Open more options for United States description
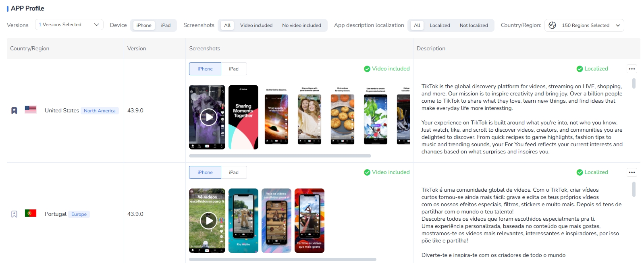The height and width of the screenshot is (263, 644). [632, 69]
